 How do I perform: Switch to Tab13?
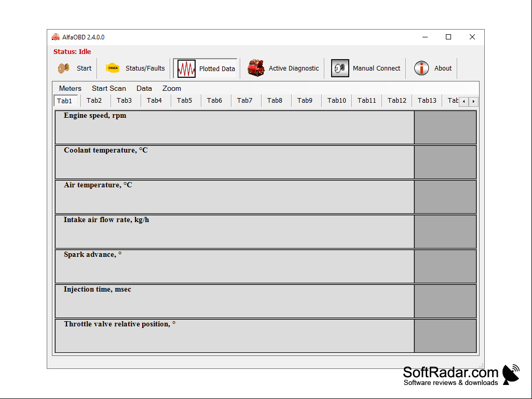click(x=427, y=101)
